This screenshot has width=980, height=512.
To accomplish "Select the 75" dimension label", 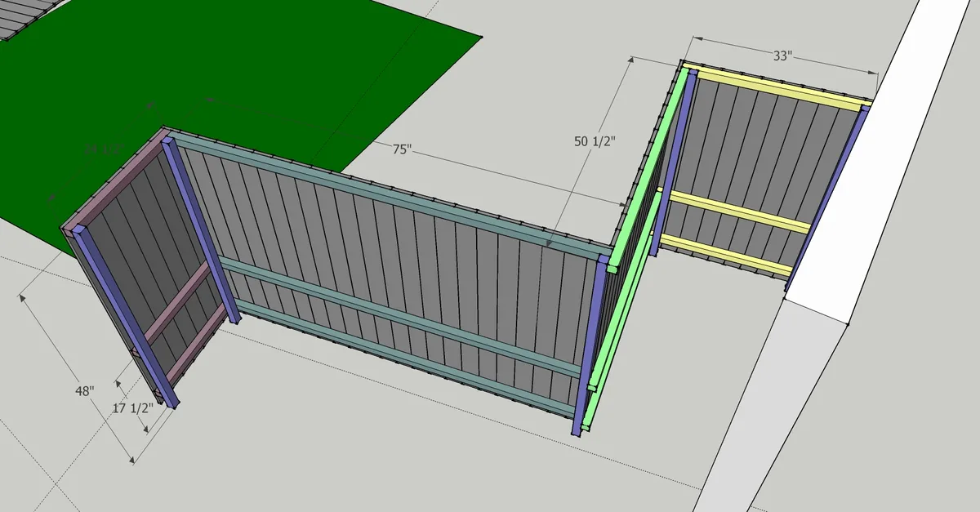I will click(x=402, y=149).
